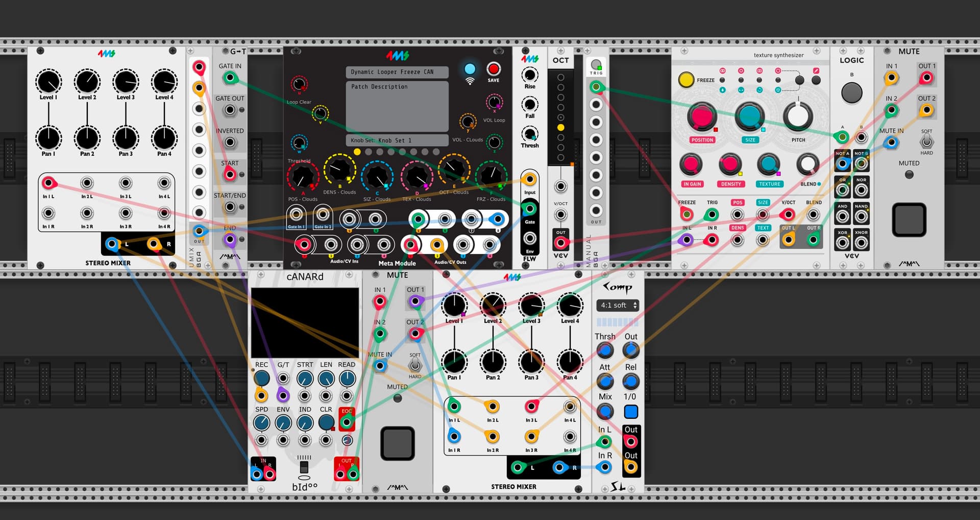Open the 4:1 soft ratio selector on Komp

point(619,305)
